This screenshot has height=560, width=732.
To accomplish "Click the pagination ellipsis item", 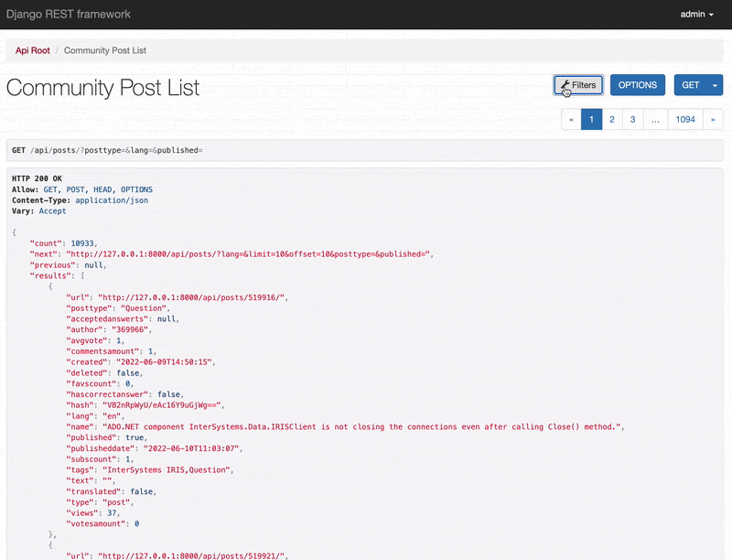I will click(x=655, y=119).
